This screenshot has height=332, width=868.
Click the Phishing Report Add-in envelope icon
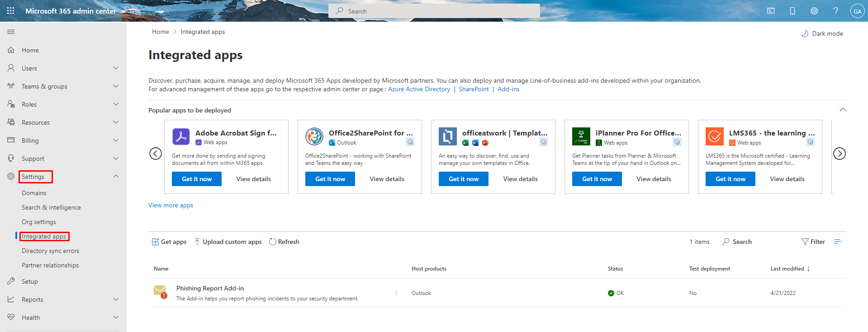click(161, 292)
